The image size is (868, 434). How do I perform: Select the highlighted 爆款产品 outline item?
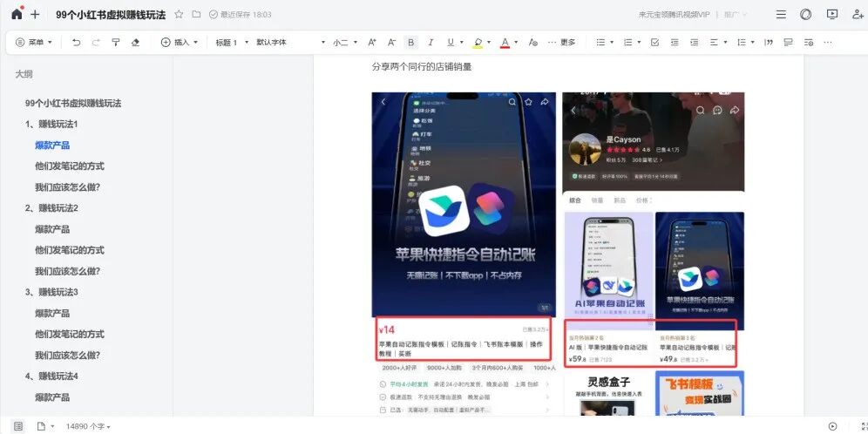click(x=52, y=145)
